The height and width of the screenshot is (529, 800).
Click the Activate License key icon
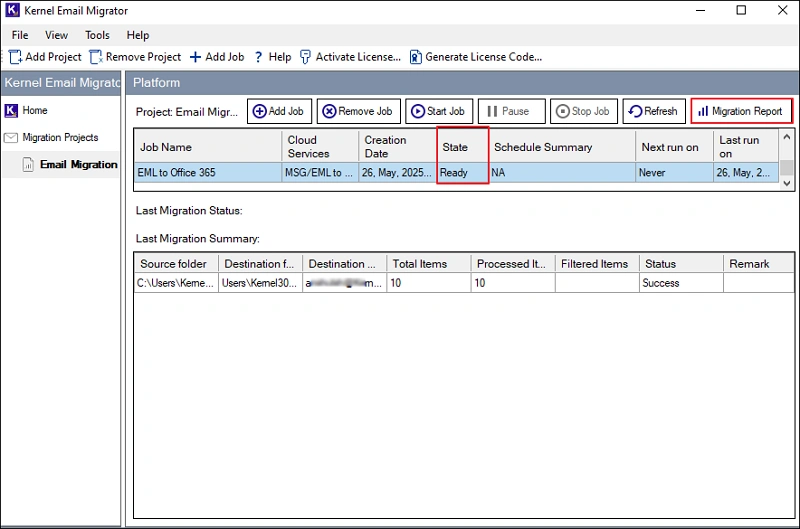click(x=305, y=57)
